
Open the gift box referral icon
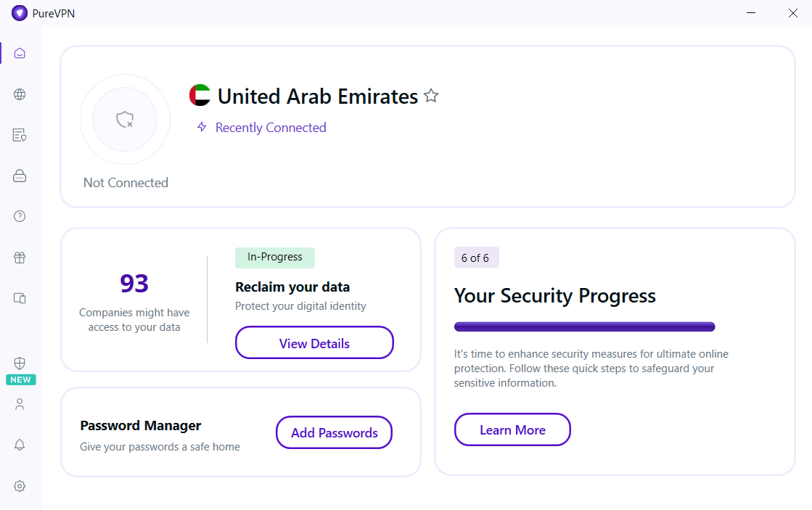(x=20, y=258)
